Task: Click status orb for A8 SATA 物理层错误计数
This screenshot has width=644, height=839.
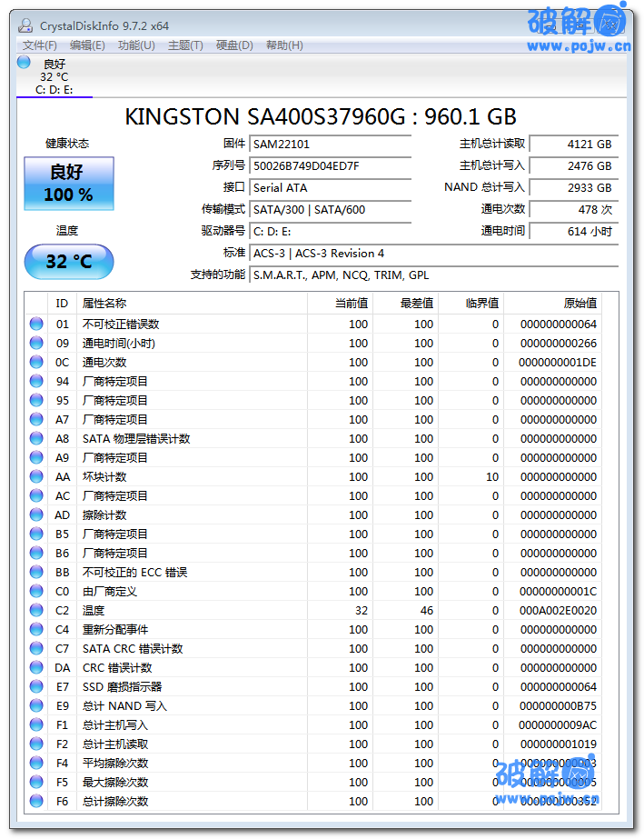Action: pos(36,438)
